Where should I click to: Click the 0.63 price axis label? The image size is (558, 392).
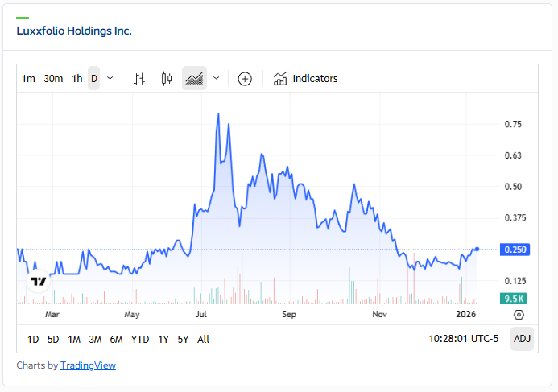pyautogui.click(x=513, y=155)
